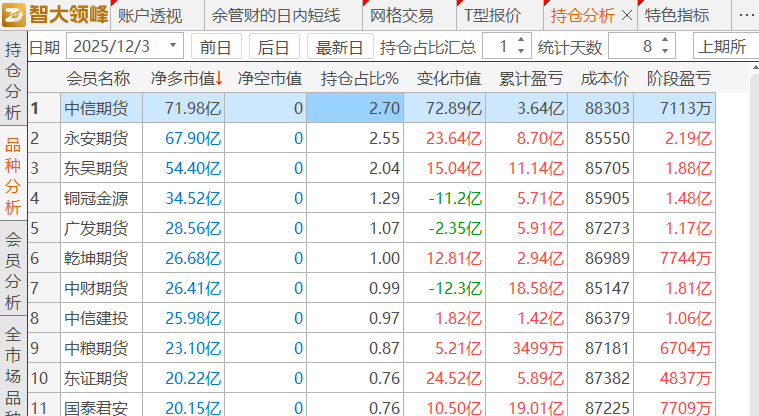
Task: Sort by 变化市值 column header
Action: [449, 78]
